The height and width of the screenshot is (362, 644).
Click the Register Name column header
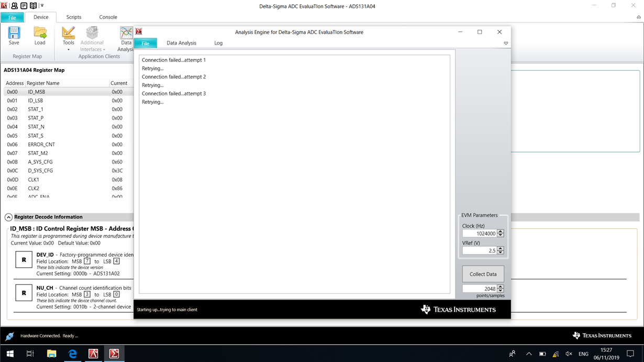67,83
